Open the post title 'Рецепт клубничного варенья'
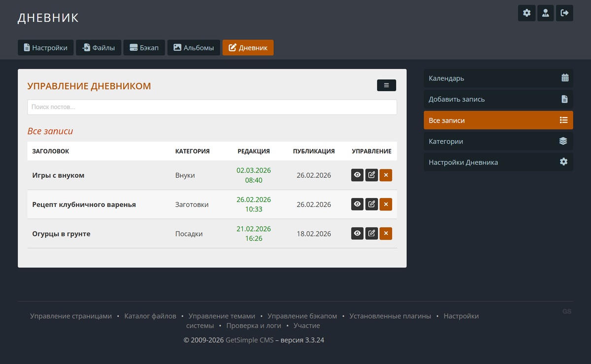591x364 pixels. [84, 204]
